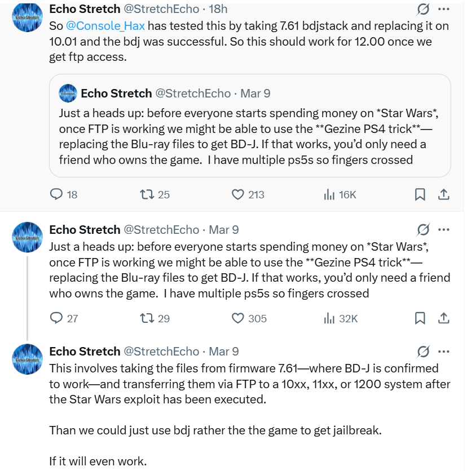The image size is (476, 471).
Task: Repost the tweet with 25 reposts
Action: (148, 194)
